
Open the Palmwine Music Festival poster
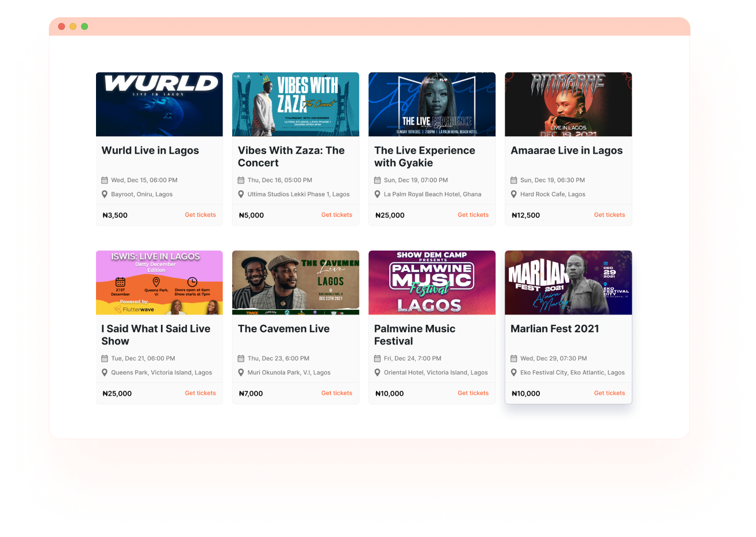click(x=432, y=282)
